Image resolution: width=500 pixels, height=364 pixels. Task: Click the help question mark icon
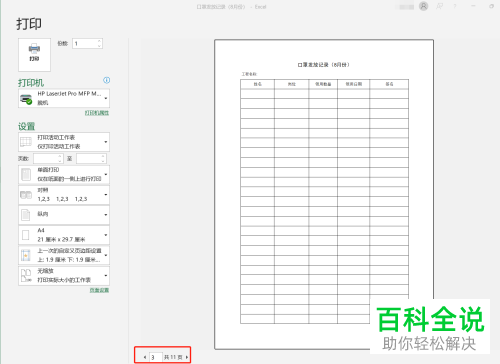[455, 6]
